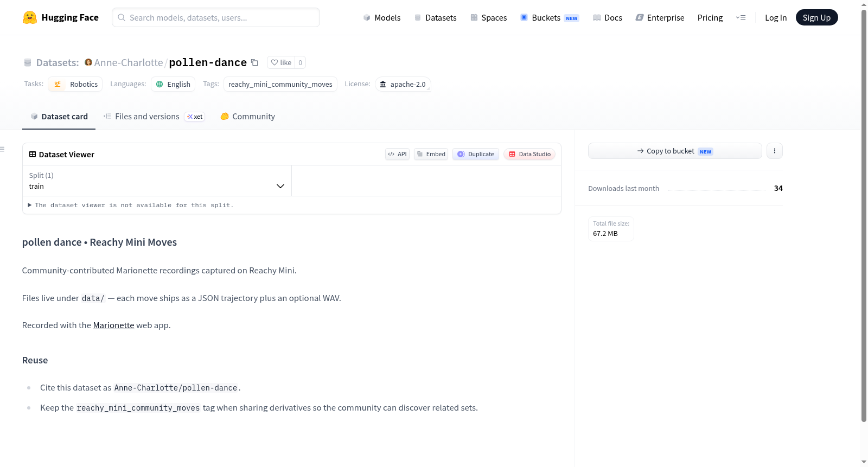
Task: View the Pricing page
Action: coord(710,17)
